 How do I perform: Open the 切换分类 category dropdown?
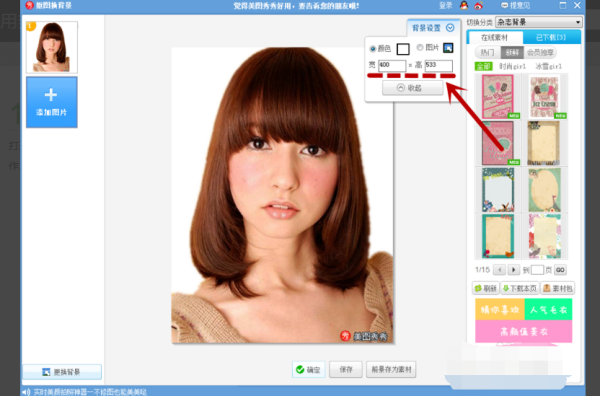point(539,22)
